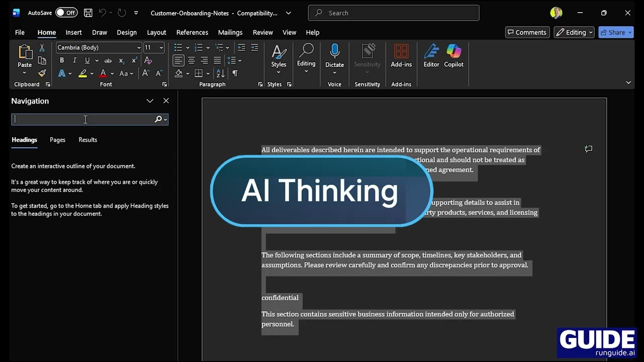Activate the Format Painter brush
The image size is (644, 362).
[x=42, y=73]
